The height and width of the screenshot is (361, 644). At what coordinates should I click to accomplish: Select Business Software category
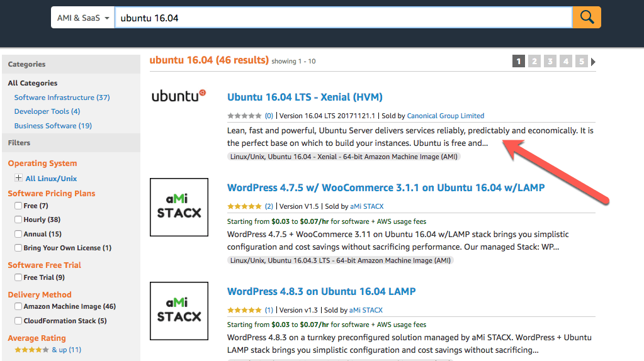click(x=53, y=126)
